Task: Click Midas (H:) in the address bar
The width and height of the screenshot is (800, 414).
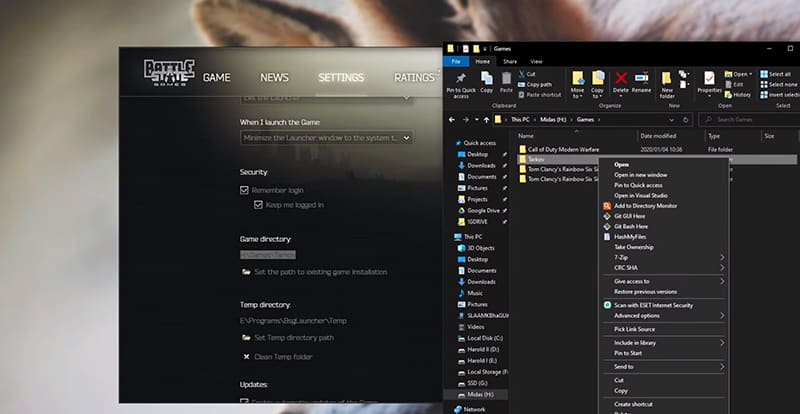Action: pos(553,119)
